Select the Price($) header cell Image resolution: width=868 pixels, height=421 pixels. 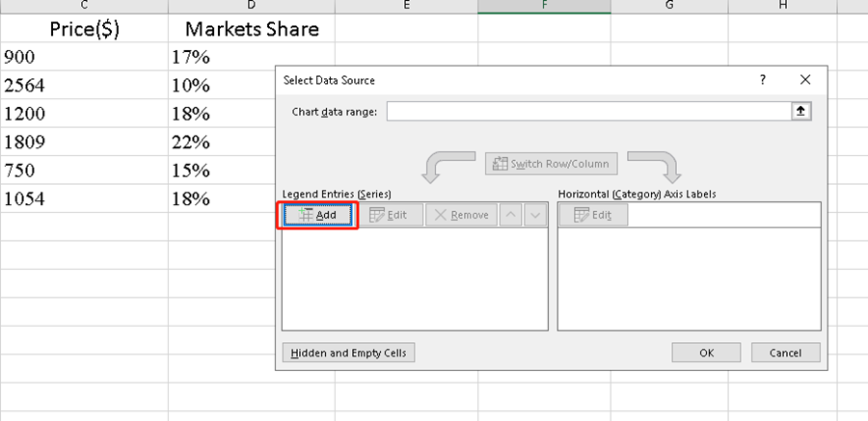[84, 28]
